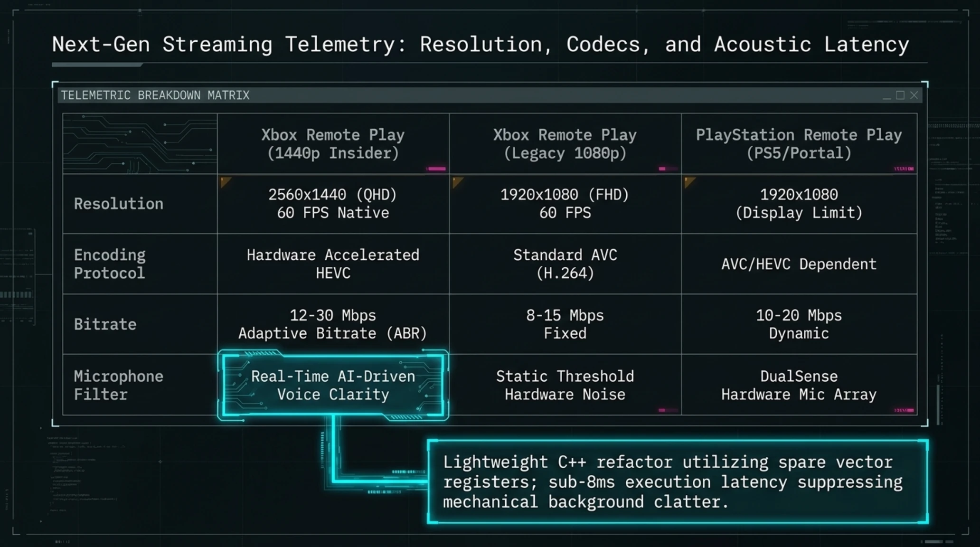Click the 'Microphone Filter' row label
The image size is (980, 547).
click(119, 385)
